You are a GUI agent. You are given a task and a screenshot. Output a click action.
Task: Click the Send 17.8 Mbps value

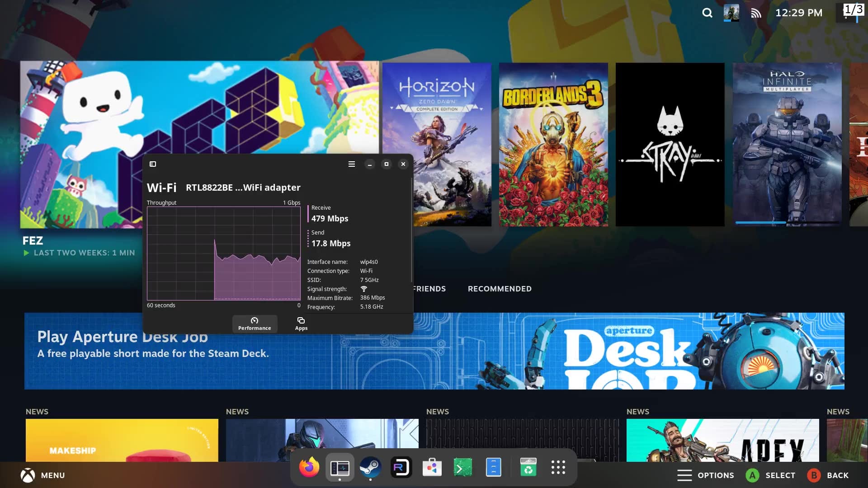[x=331, y=244]
